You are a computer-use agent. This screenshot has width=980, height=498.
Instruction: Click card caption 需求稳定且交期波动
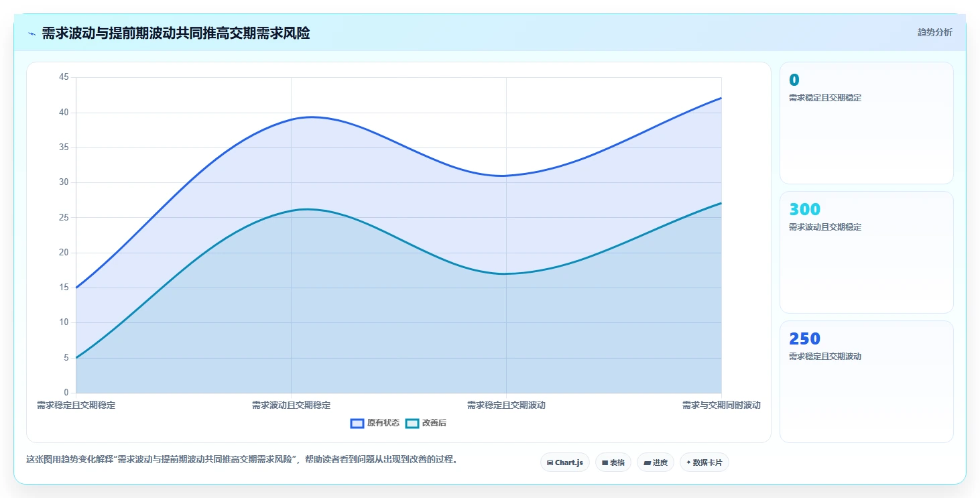pos(825,357)
